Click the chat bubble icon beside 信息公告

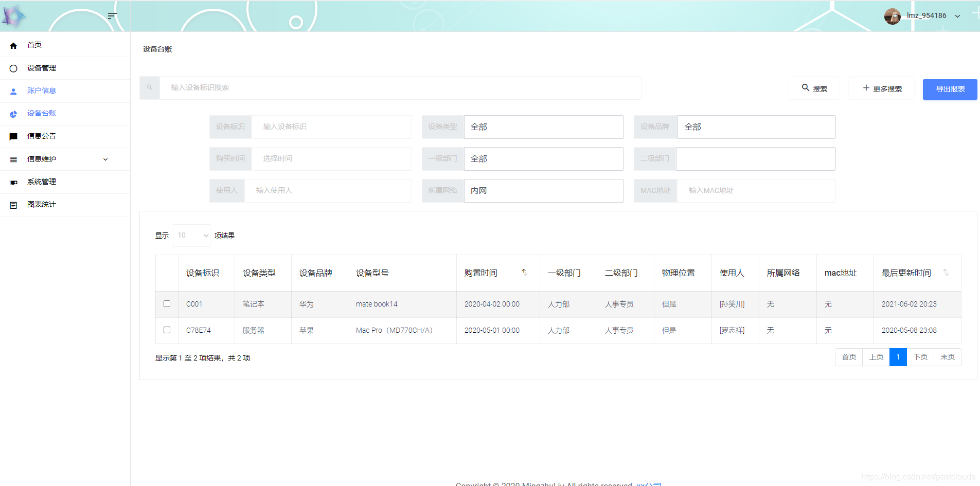click(x=13, y=136)
